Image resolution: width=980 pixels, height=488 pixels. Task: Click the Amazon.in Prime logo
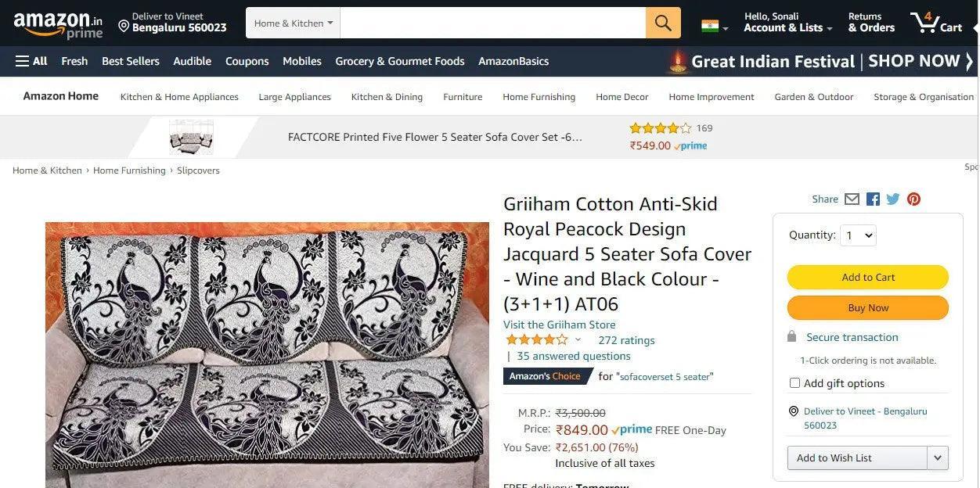pos(58,24)
